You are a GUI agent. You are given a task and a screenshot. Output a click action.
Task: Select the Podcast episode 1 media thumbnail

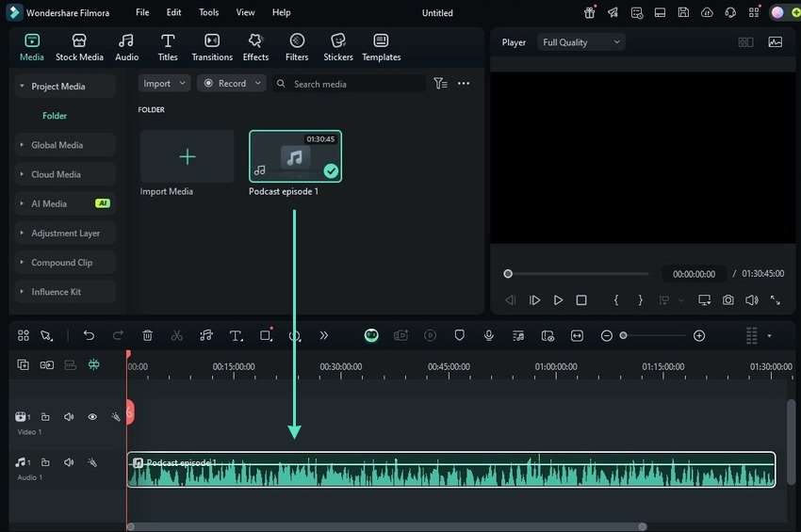[295, 156]
